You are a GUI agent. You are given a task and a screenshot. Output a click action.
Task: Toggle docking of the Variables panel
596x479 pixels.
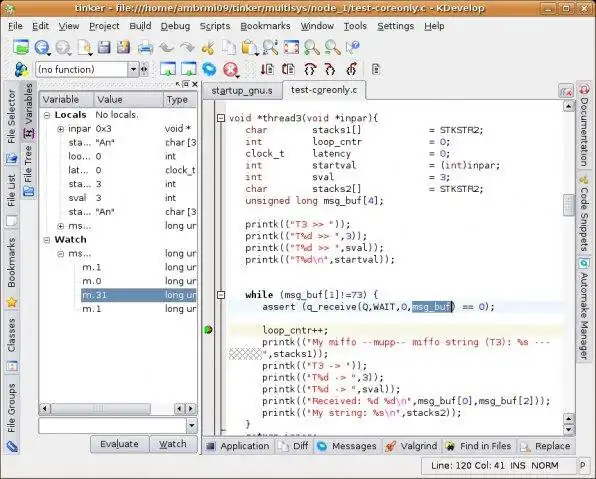click(x=185, y=84)
